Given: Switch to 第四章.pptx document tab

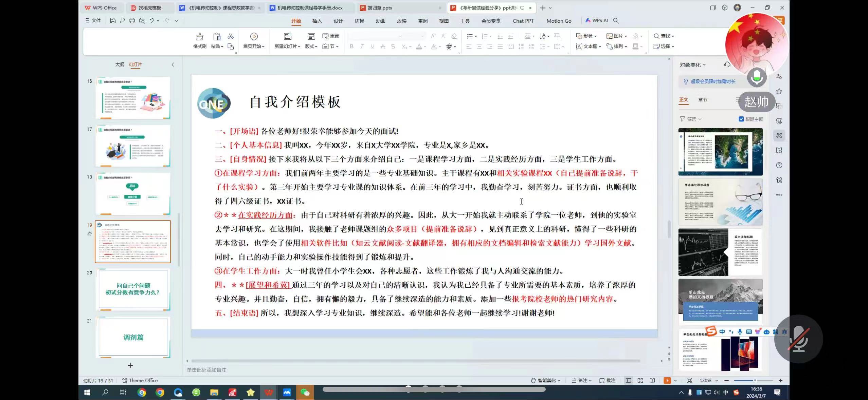Looking at the screenshot, I should pyautogui.click(x=380, y=8).
